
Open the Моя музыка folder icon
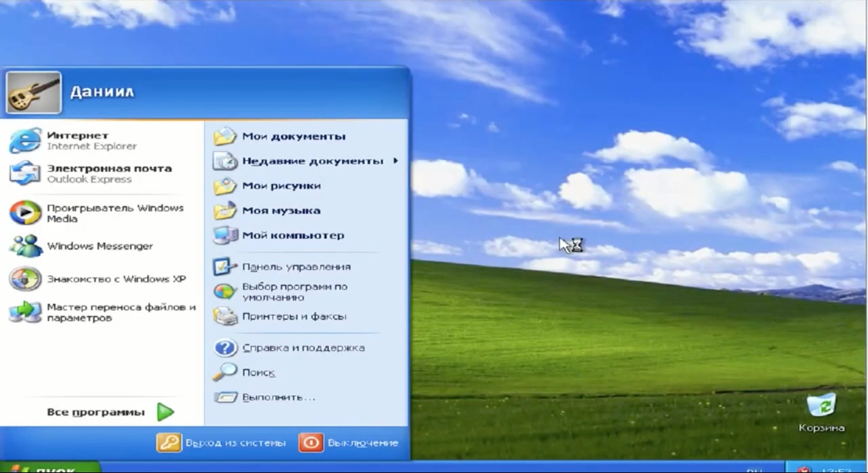click(x=225, y=210)
